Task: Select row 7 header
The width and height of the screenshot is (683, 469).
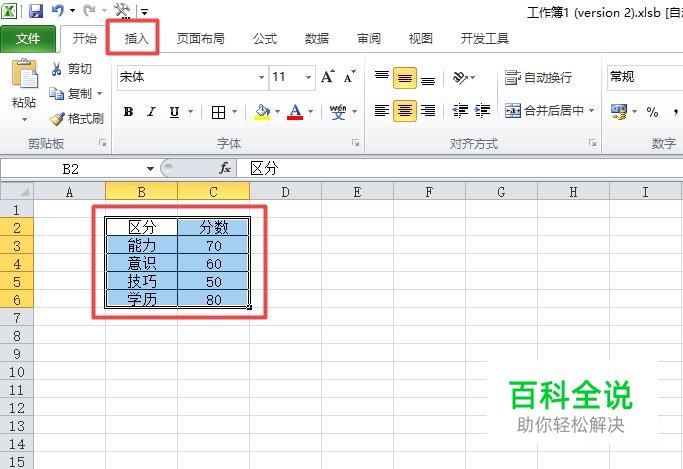Action: [17, 318]
